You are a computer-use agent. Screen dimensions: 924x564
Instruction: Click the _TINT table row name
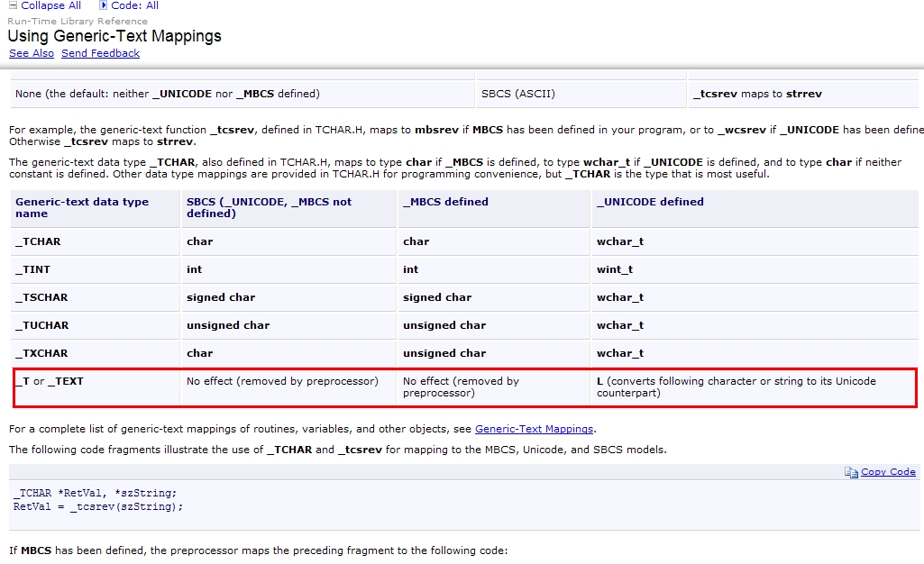click(x=32, y=269)
